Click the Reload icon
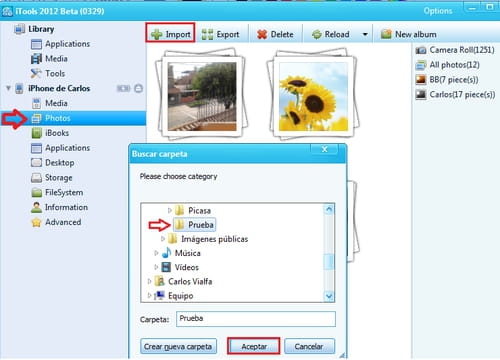This screenshot has height=360, width=500. click(316, 34)
